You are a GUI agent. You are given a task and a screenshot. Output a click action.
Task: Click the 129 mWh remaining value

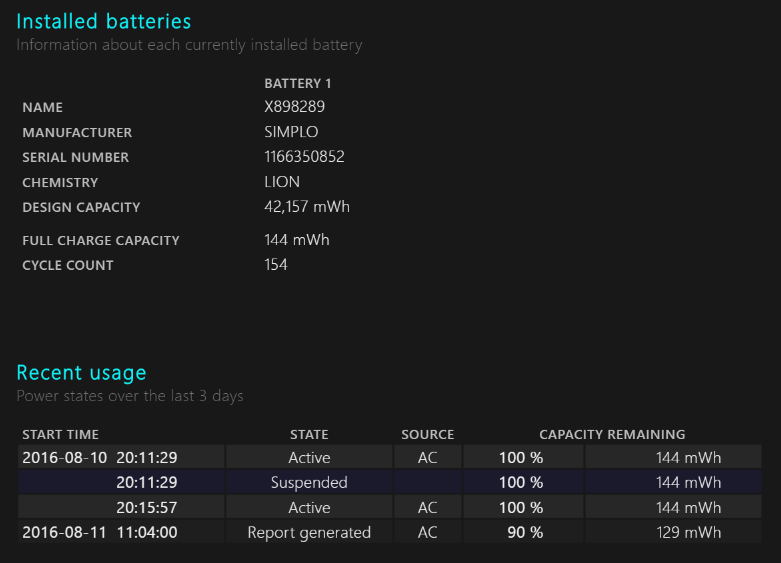click(688, 532)
